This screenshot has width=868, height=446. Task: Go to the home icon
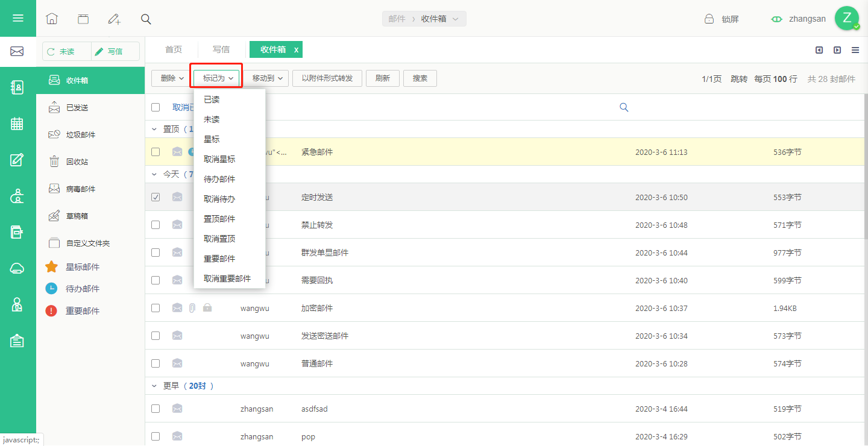pyautogui.click(x=52, y=19)
